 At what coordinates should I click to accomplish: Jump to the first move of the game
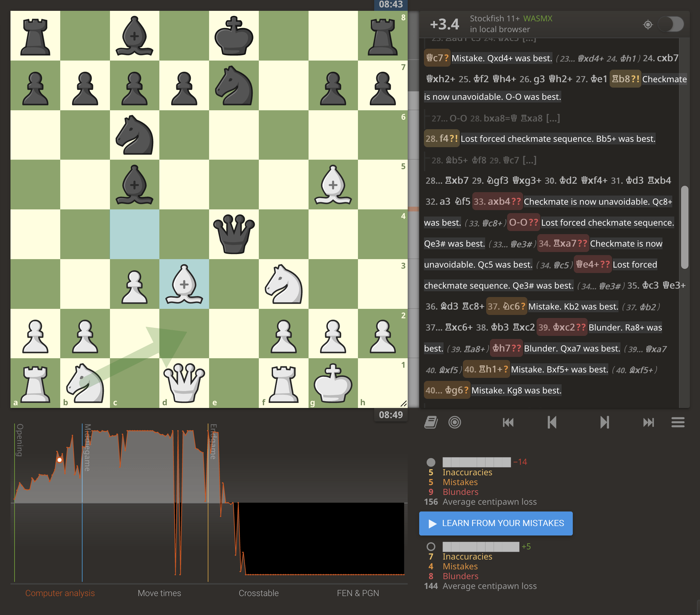tap(508, 423)
